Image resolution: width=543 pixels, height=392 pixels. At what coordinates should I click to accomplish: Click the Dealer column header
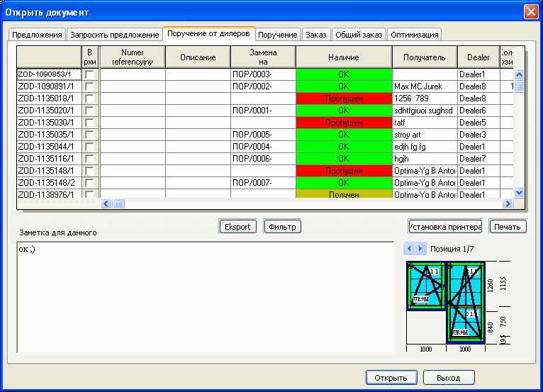478,57
